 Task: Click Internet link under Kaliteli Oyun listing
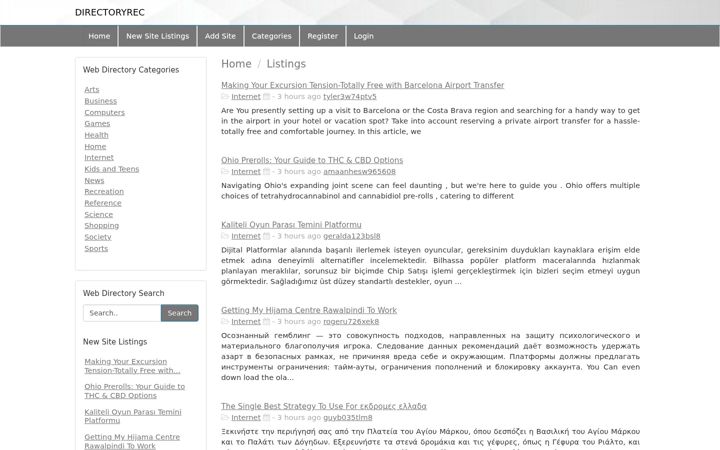pos(246,236)
